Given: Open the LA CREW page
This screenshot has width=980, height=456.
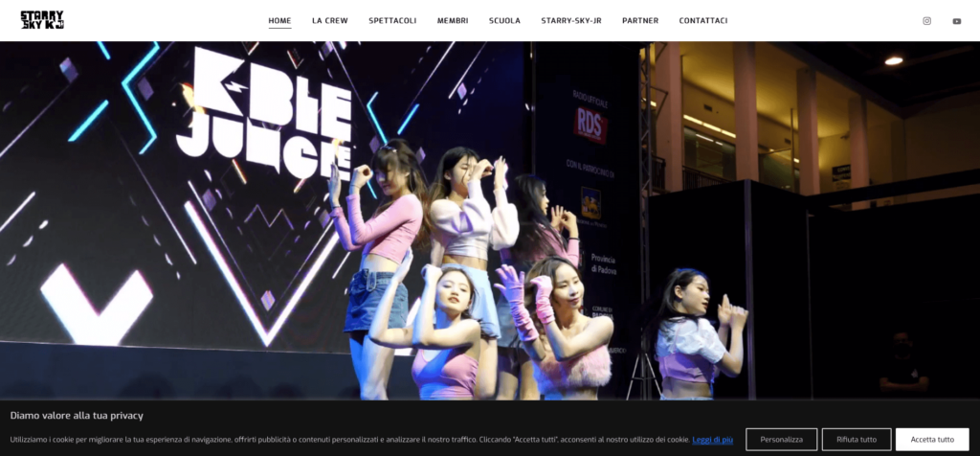Looking at the screenshot, I should click(329, 20).
